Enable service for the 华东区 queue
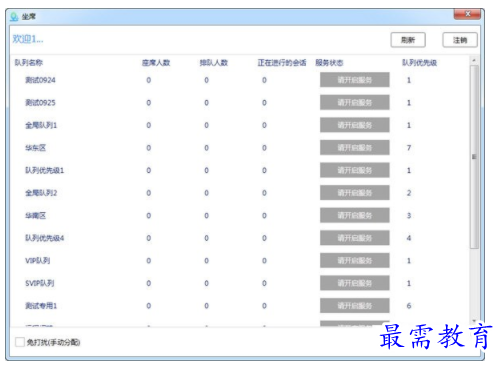The width and height of the screenshot is (501, 368). pos(355,148)
